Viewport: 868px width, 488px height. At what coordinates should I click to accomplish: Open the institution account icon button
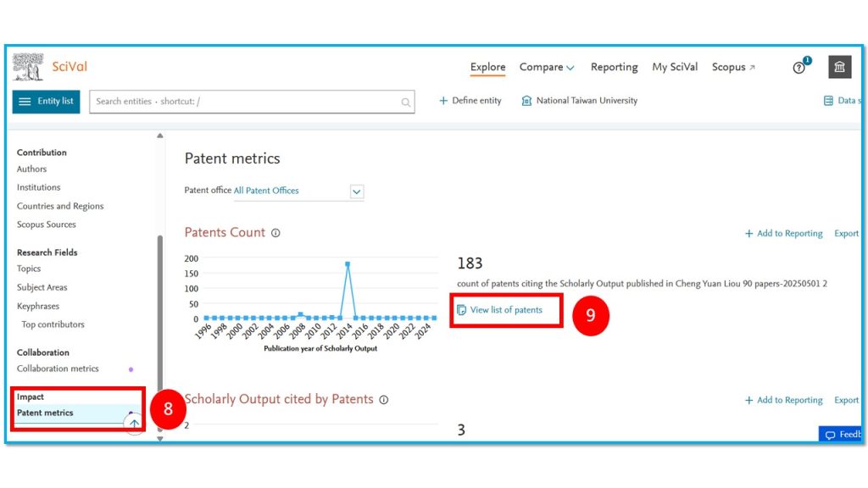click(839, 67)
